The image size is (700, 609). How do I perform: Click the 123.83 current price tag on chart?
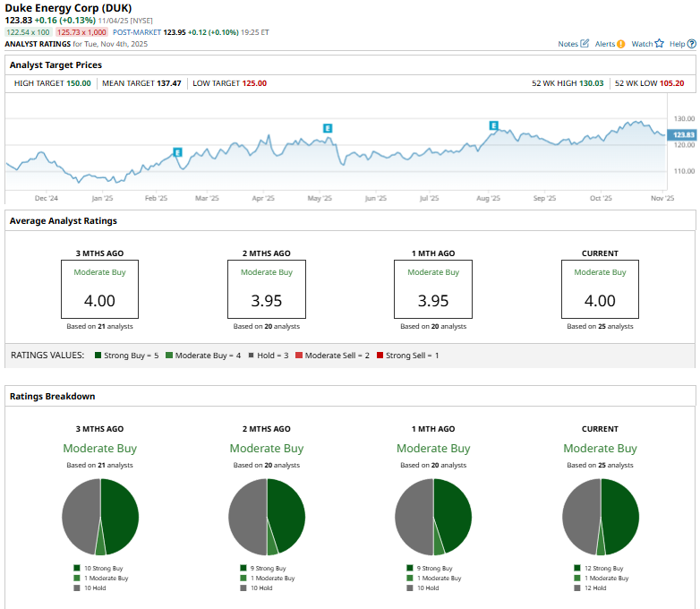tap(682, 134)
